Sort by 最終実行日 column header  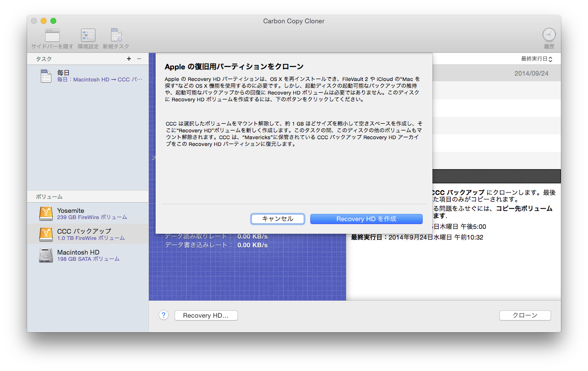click(x=537, y=59)
